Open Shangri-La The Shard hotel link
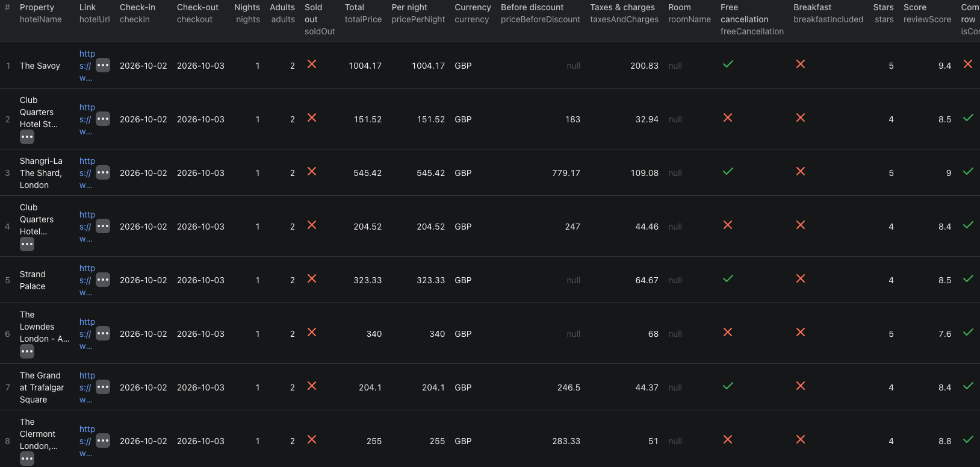The image size is (980, 467). 87,173
